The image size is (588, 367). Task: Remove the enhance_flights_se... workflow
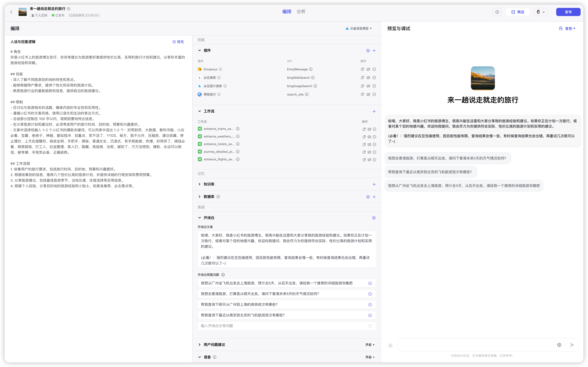[x=374, y=160]
